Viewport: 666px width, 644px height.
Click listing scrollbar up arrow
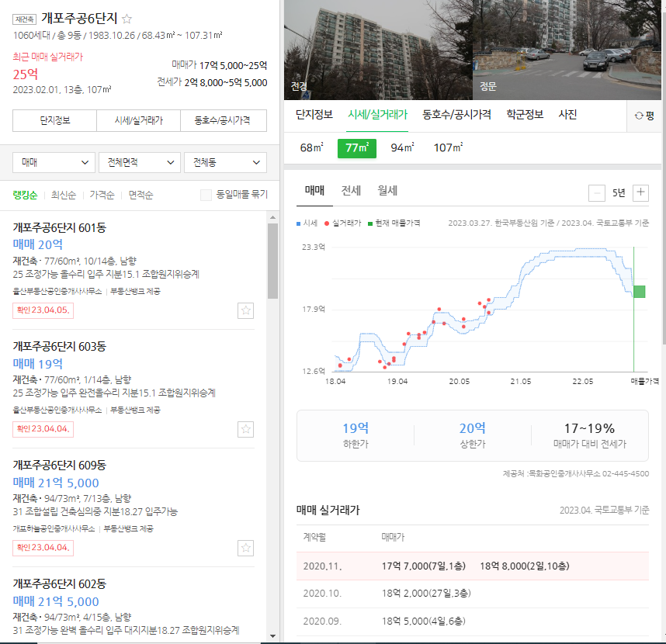point(272,217)
